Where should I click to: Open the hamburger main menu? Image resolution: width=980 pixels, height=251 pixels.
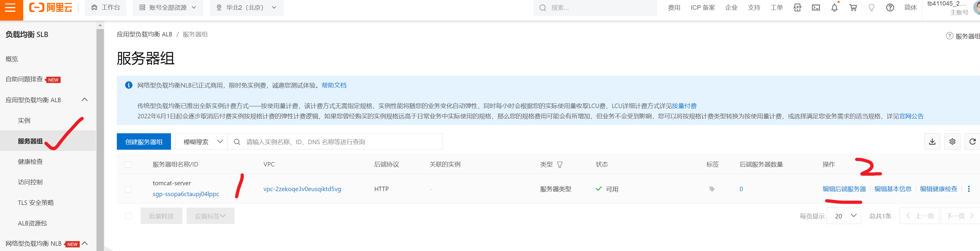(11, 8)
